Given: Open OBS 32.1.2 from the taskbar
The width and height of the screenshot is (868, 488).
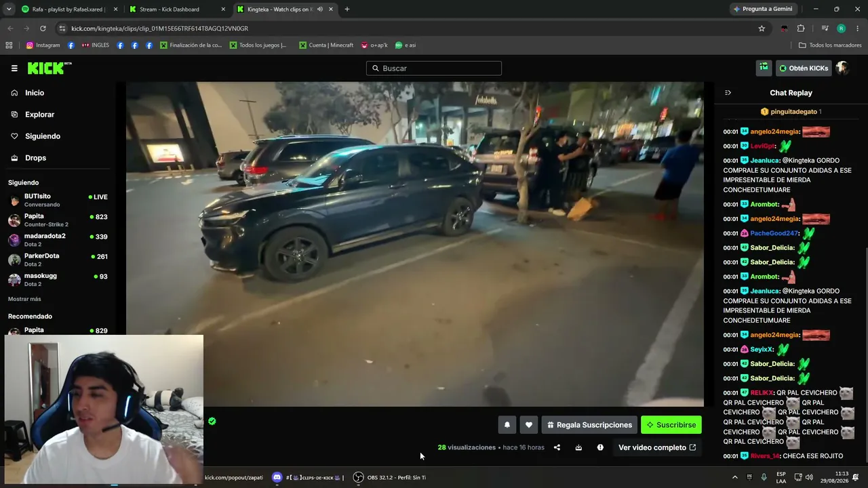Looking at the screenshot, I should (x=390, y=477).
